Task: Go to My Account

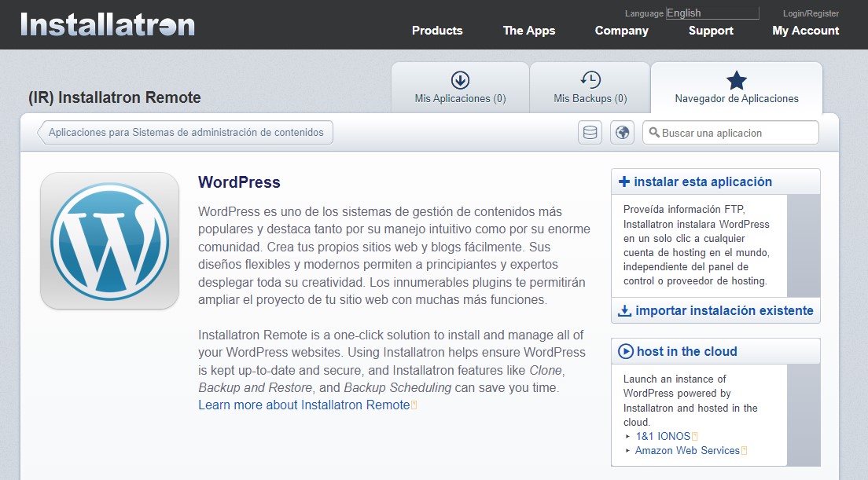Action: [805, 31]
